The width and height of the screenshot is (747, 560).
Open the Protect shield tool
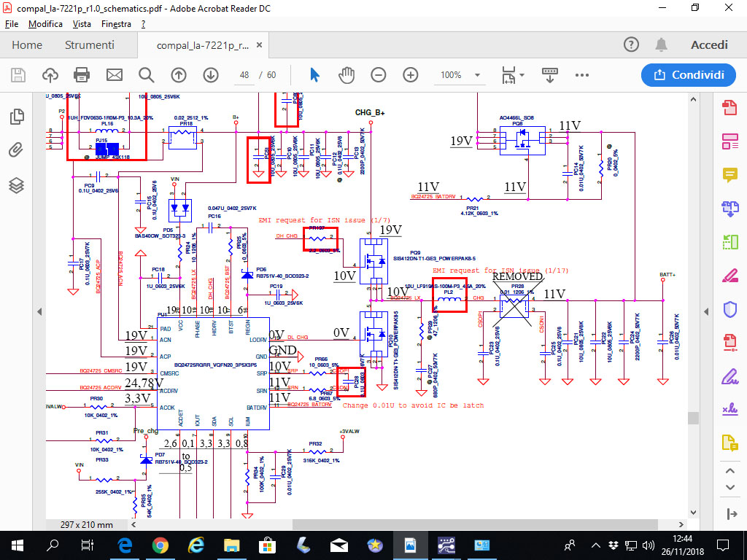point(729,309)
